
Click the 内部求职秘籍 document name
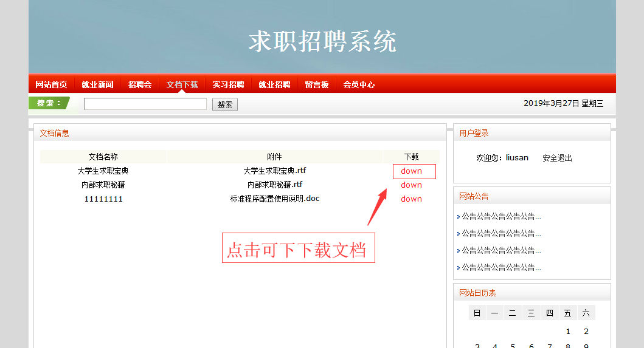click(103, 185)
